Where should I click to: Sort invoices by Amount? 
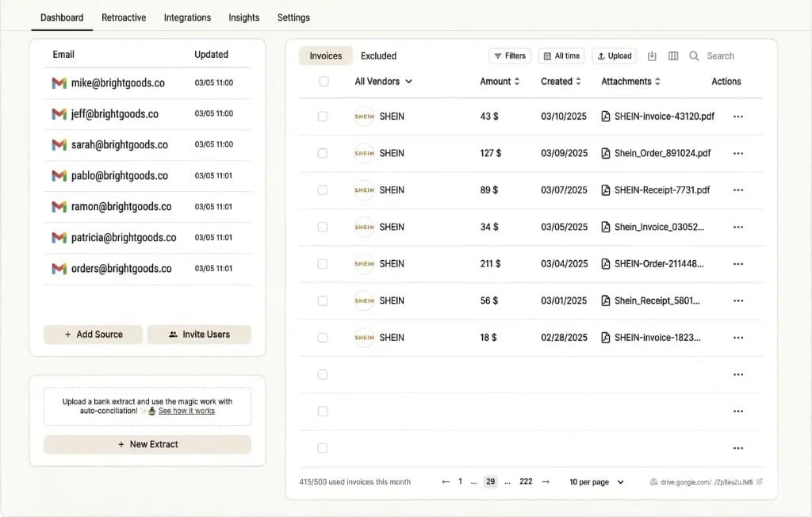pyautogui.click(x=500, y=81)
